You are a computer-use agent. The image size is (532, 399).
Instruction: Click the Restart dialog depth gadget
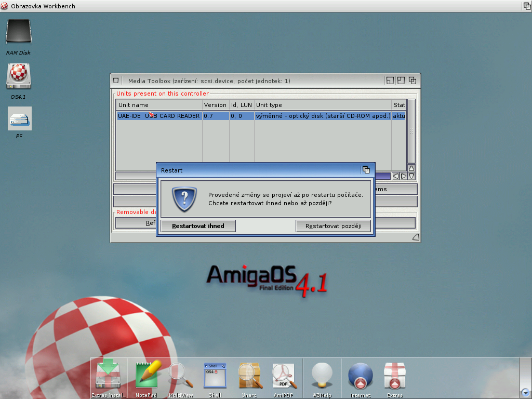(366, 170)
